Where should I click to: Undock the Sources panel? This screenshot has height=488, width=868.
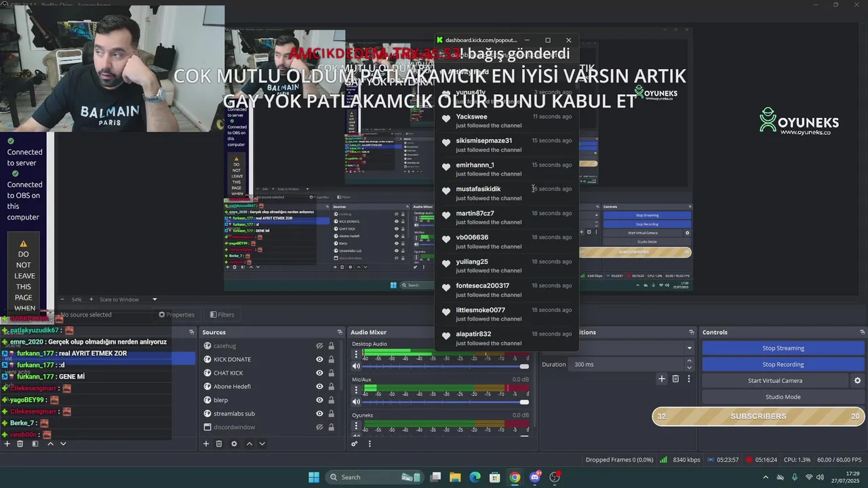click(340, 332)
